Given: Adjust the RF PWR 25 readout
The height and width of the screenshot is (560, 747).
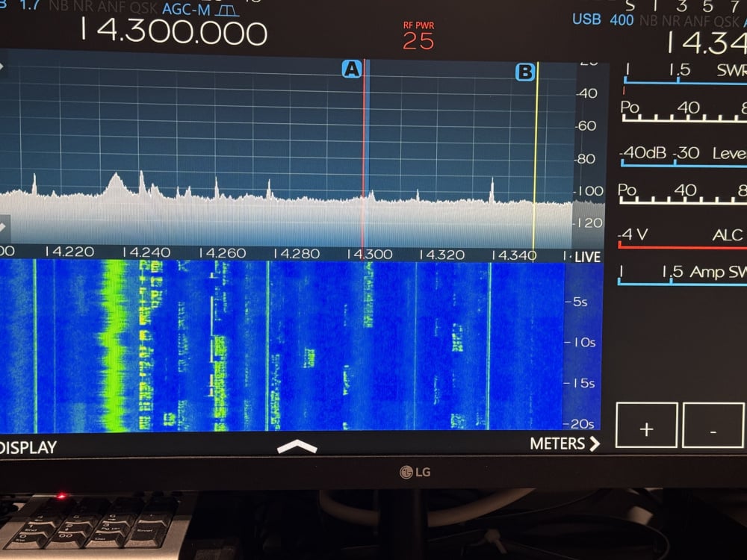Looking at the screenshot, I should [x=418, y=36].
